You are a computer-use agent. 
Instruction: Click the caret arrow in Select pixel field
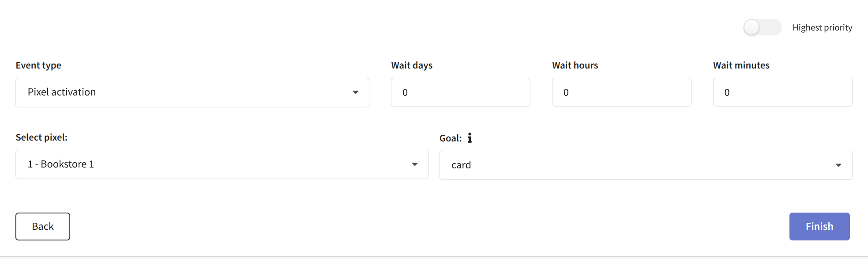click(415, 164)
